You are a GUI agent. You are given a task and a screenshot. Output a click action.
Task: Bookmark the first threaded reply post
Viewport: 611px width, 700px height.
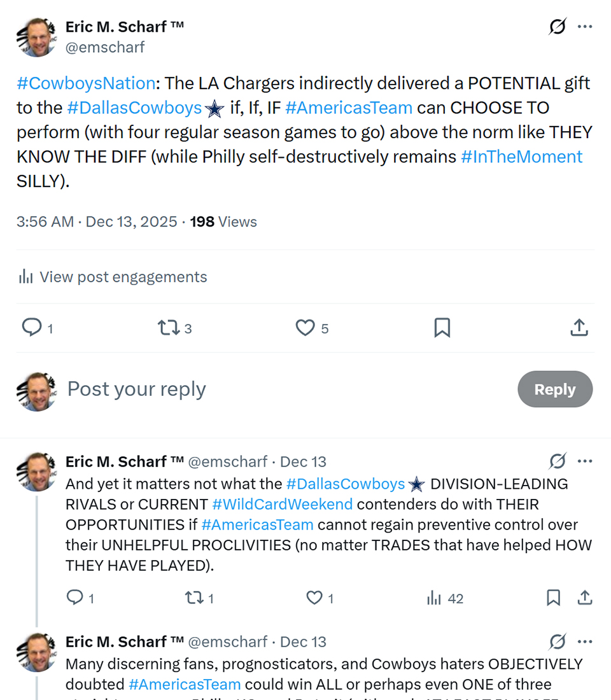tap(553, 598)
